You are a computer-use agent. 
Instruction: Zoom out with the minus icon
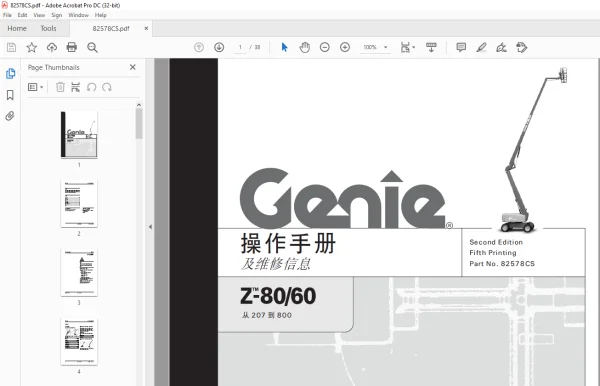(324, 47)
